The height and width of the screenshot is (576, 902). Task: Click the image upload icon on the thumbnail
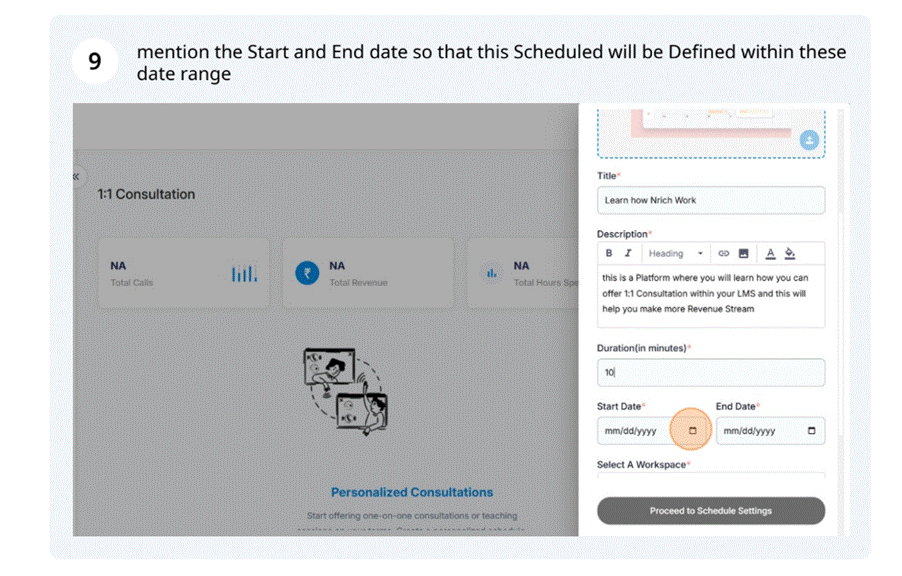click(x=809, y=141)
